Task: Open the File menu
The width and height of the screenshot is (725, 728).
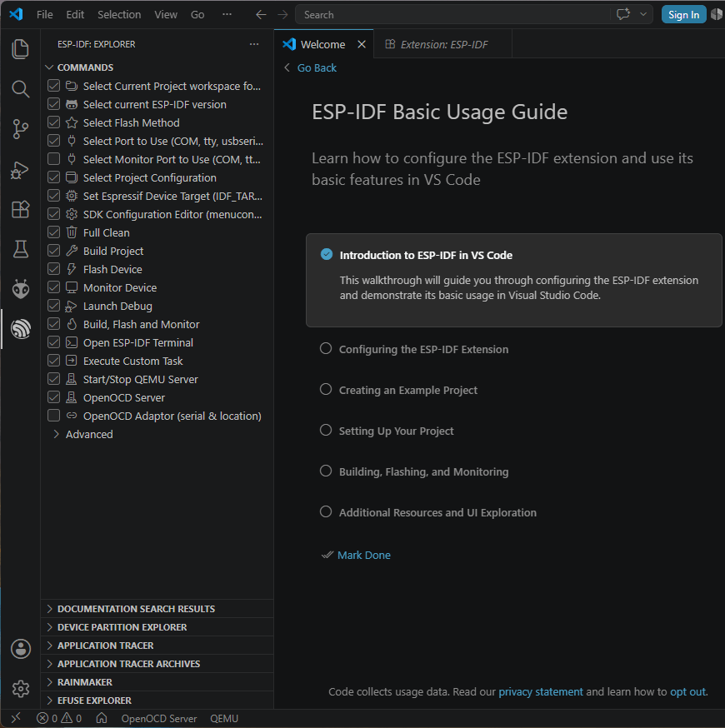Action: coord(45,14)
